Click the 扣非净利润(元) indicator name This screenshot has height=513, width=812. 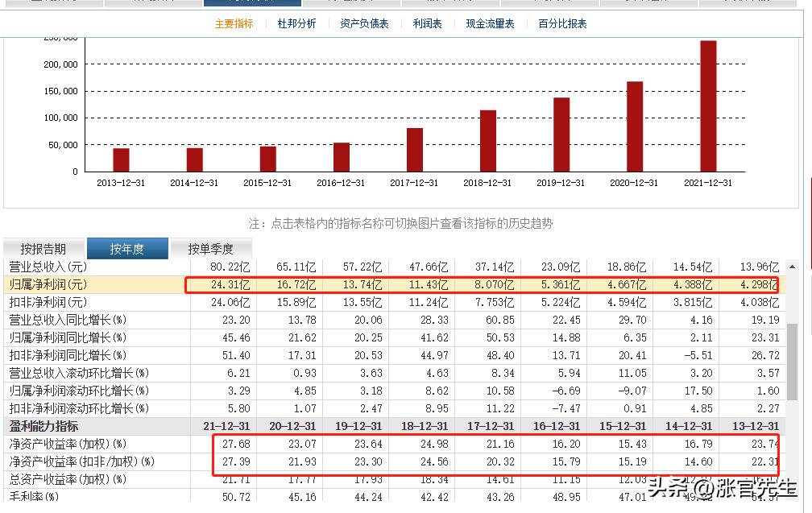coord(48,302)
